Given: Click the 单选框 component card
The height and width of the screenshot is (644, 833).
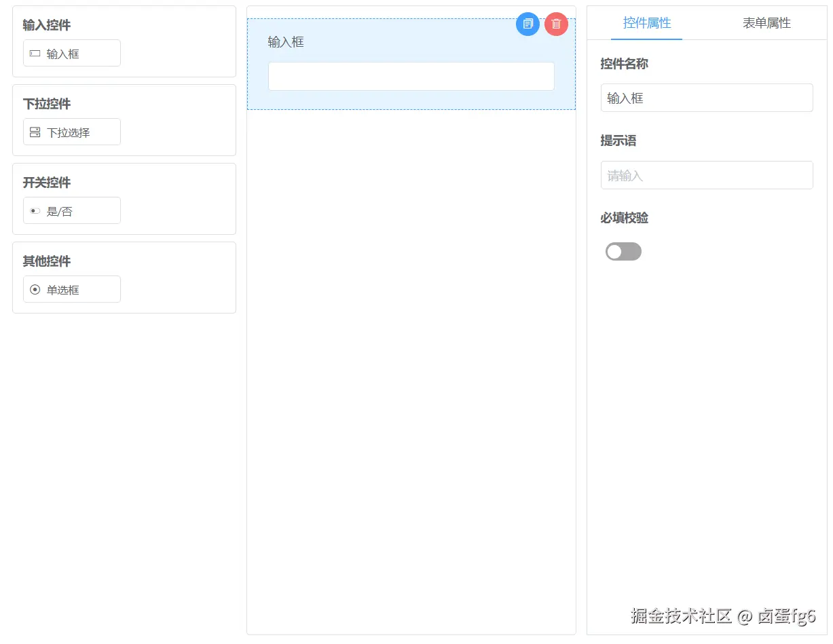Looking at the screenshot, I should click(x=71, y=289).
